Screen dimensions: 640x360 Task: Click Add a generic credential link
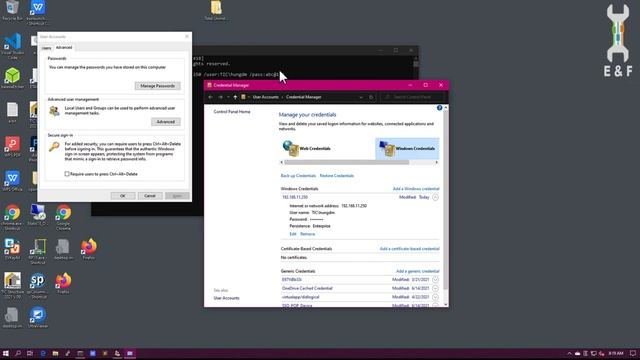[x=418, y=271]
